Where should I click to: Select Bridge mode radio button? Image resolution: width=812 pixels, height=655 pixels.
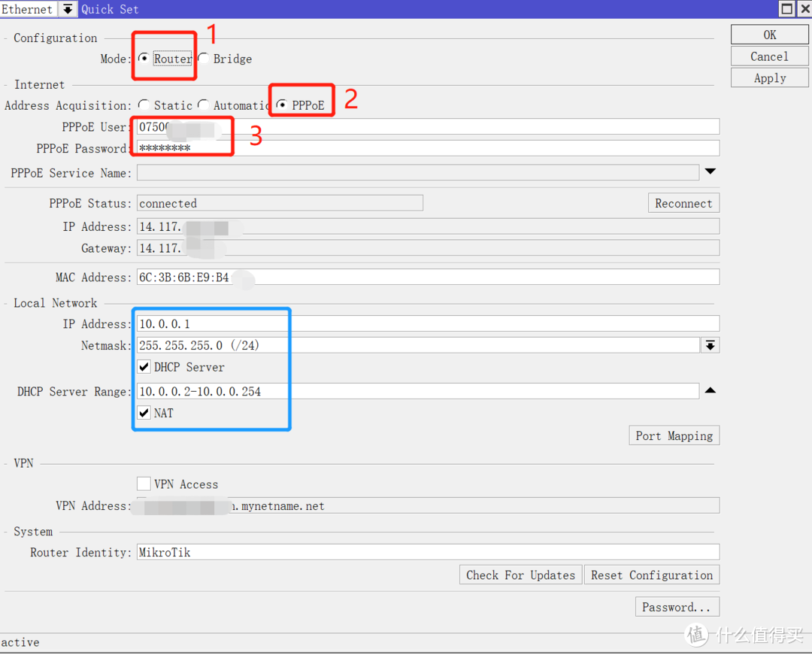[203, 59]
